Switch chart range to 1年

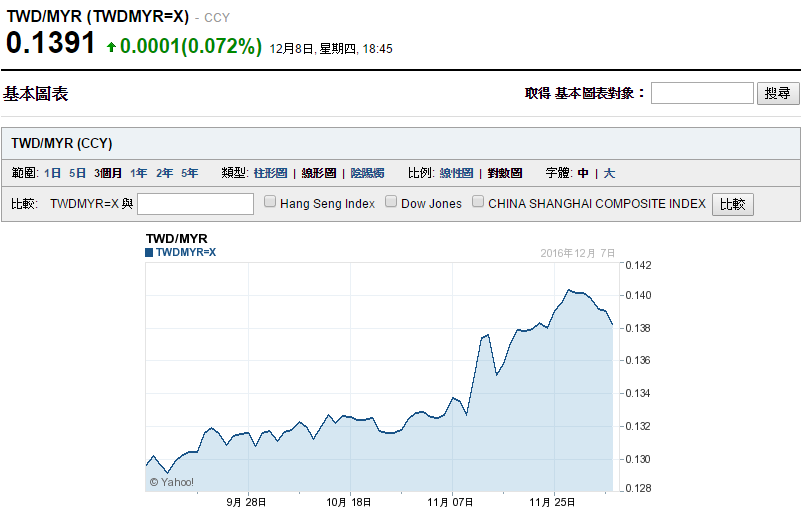pos(138,173)
